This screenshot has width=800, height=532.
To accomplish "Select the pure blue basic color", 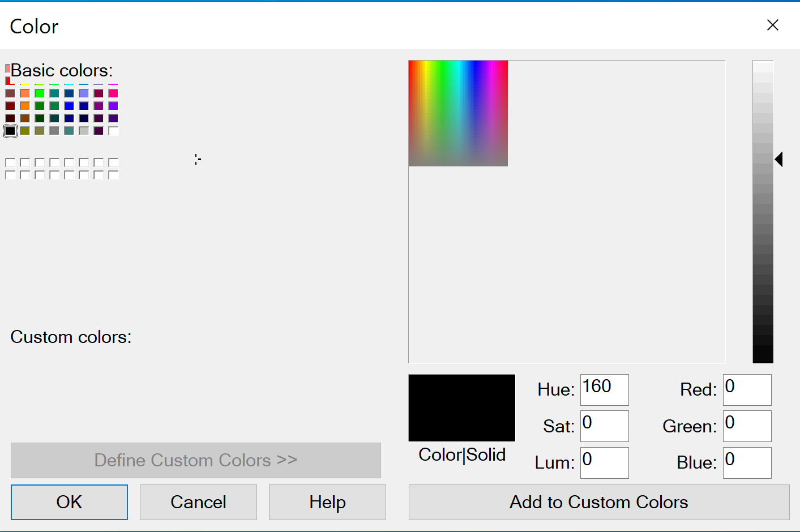I will tap(69, 106).
